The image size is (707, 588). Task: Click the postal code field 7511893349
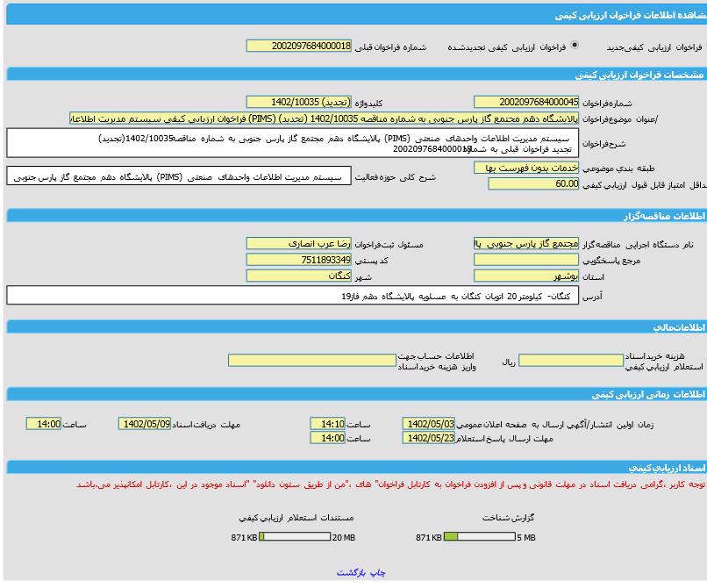pyautogui.click(x=298, y=260)
